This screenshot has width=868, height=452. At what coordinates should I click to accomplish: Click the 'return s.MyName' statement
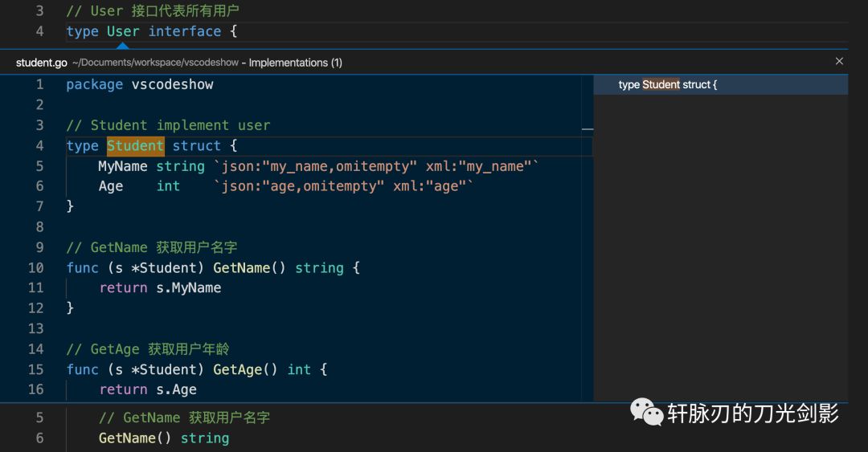160,287
